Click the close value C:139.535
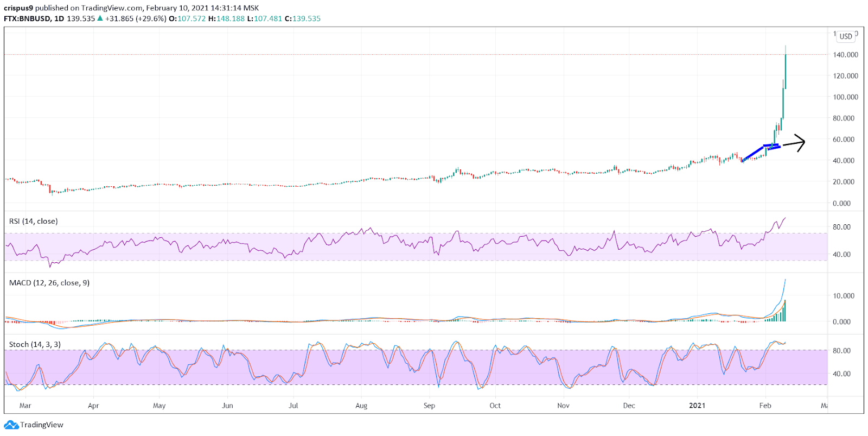 tap(303, 18)
